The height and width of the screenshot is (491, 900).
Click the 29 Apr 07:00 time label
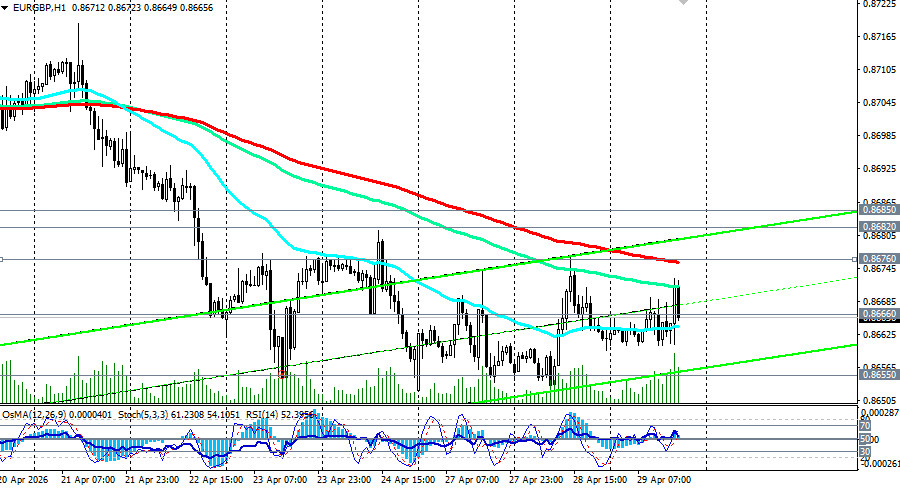click(664, 480)
